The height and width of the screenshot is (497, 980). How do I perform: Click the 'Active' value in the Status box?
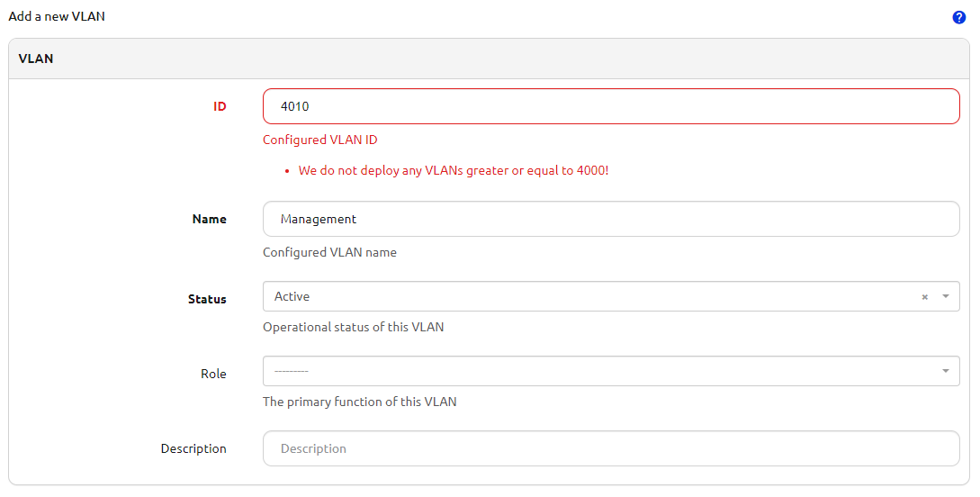[x=292, y=296]
